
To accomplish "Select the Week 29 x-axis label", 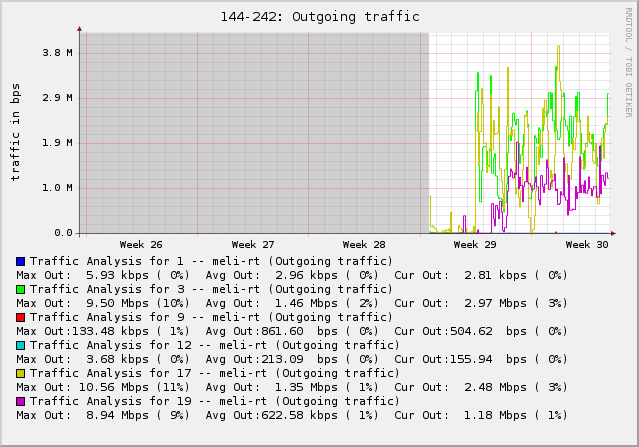I will coord(475,245).
